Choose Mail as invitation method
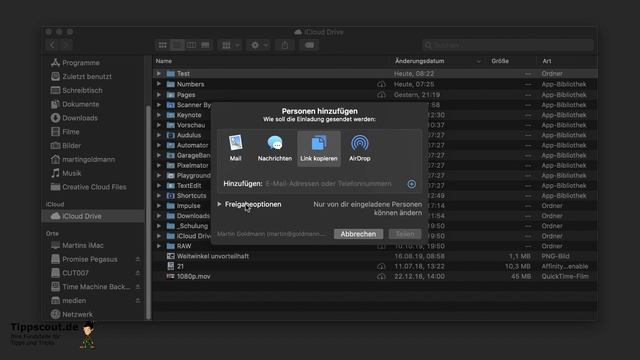Viewport: 640px width, 360px height. (x=236, y=148)
